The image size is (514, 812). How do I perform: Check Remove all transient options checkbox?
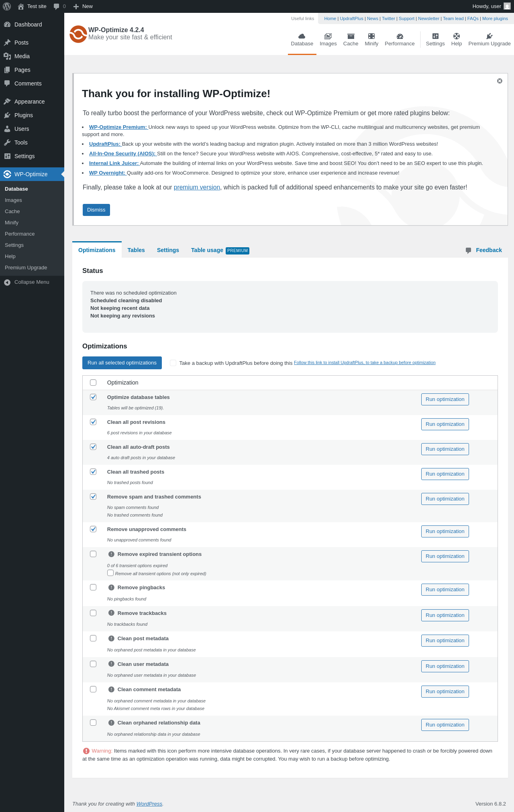pyautogui.click(x=110, y=573)
